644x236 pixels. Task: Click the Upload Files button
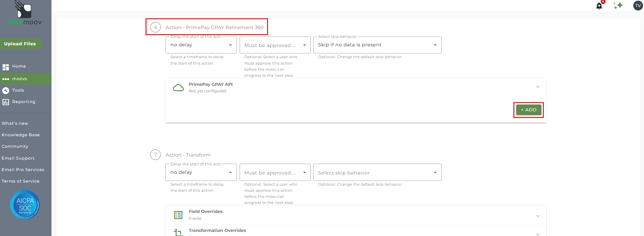coord(20,44)
